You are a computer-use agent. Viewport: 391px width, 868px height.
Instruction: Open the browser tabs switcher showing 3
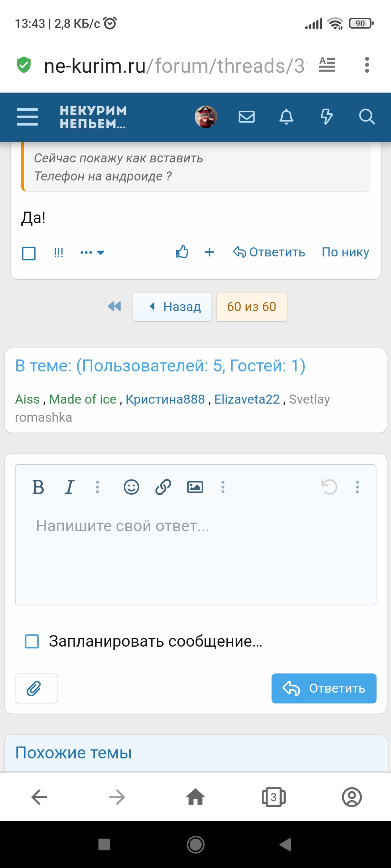pos(273,797)
